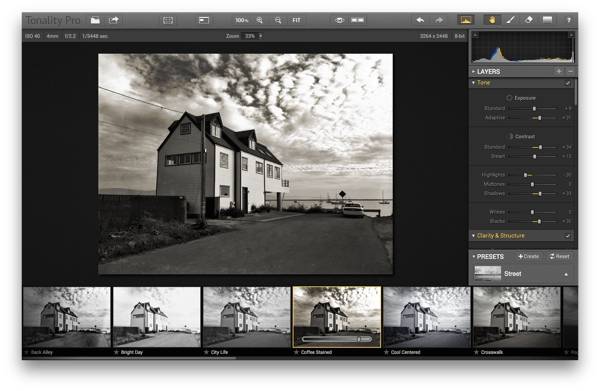Image resolution: width=600 pixels, height=391 pixels.
Task: Favorite the Coffee Stained preset star
Action: (x=296, y=352)
